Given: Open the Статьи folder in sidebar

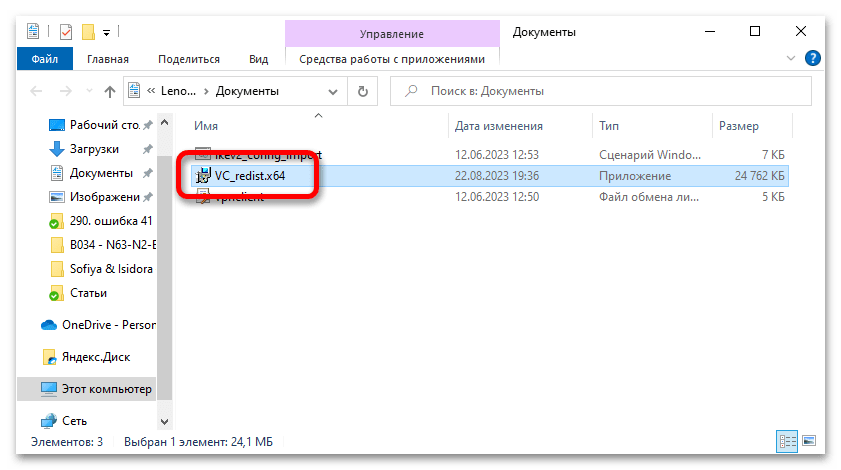Looking at the screenshot, I should 88,293.
